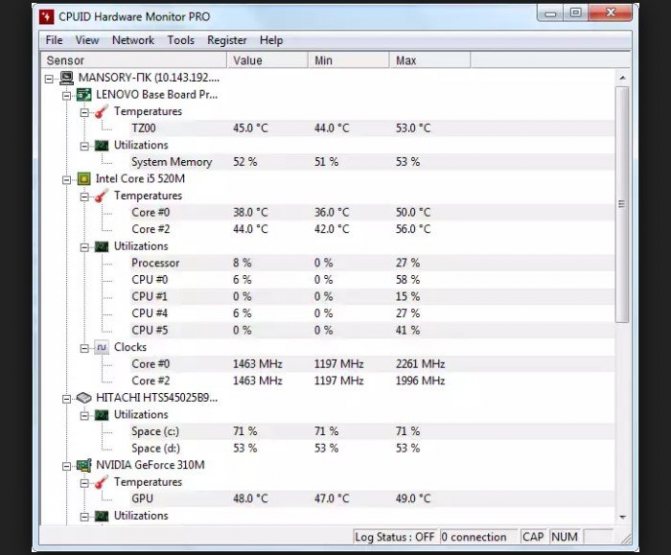
Task: Click the Clocks waveform icon
Action: 101,347
